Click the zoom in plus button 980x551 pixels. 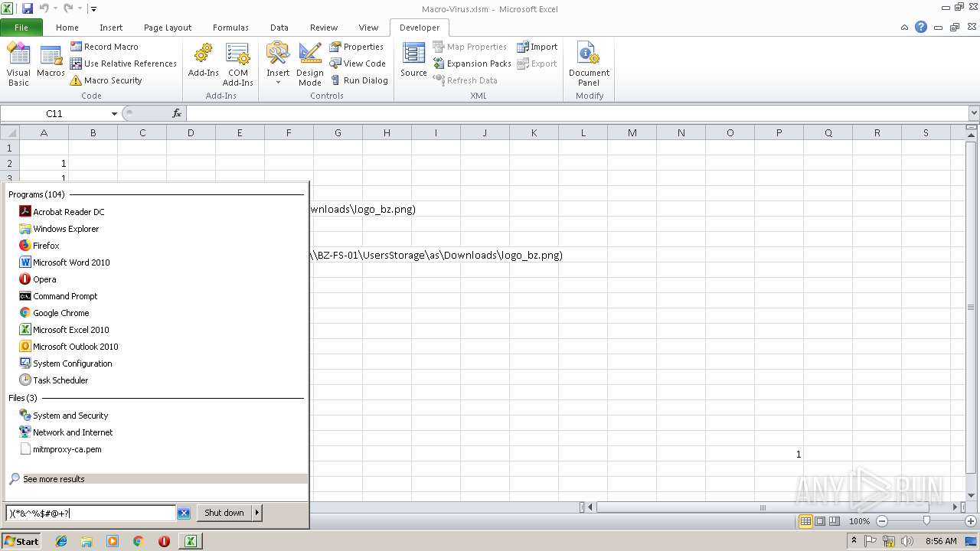(971, 521)
